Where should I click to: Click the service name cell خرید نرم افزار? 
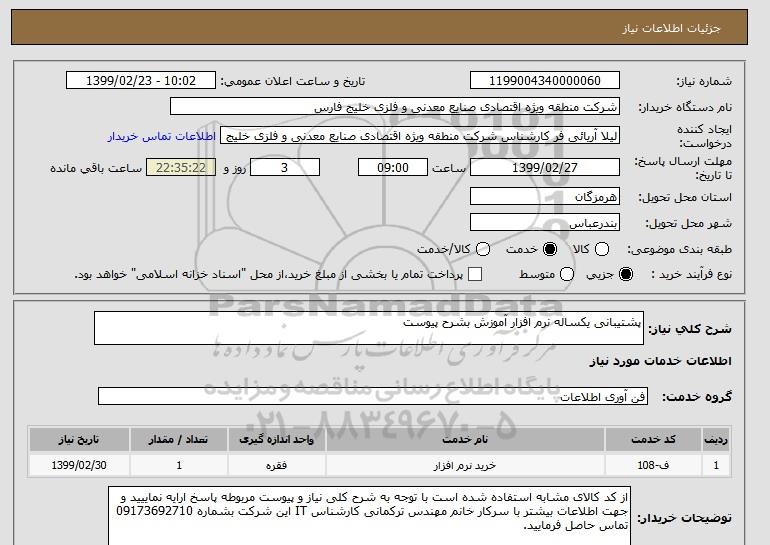point(465,465)
